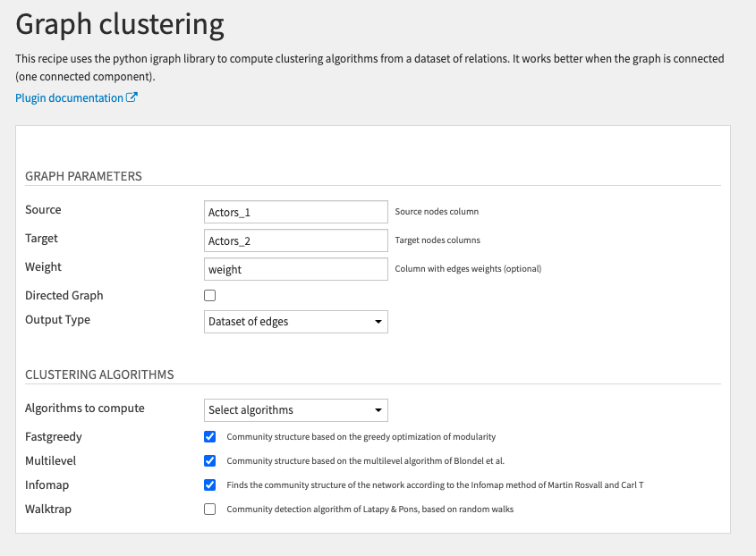The width and height of the screenshot is (756, 556).
Task: Check the Walktrap algorithm checkbox
Action: click(x=210, y=510)
